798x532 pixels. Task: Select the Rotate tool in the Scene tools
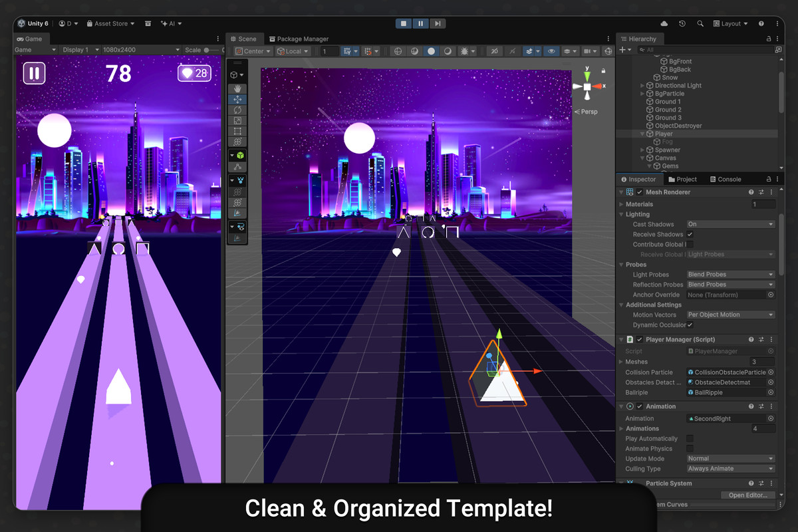(238, 110)
